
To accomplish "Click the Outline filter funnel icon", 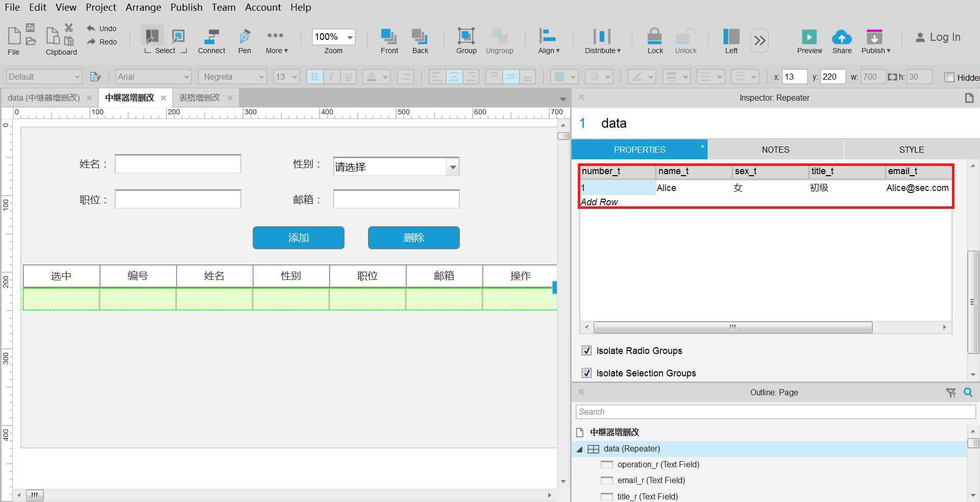I will (950, 392).
